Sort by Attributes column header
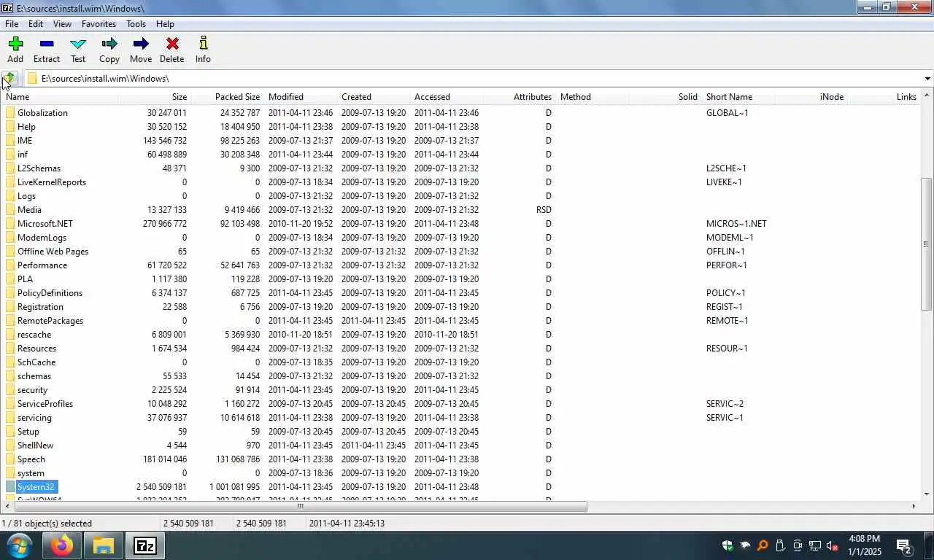The height and width of the screenshot is (560, 934). [x=519, y=97]
